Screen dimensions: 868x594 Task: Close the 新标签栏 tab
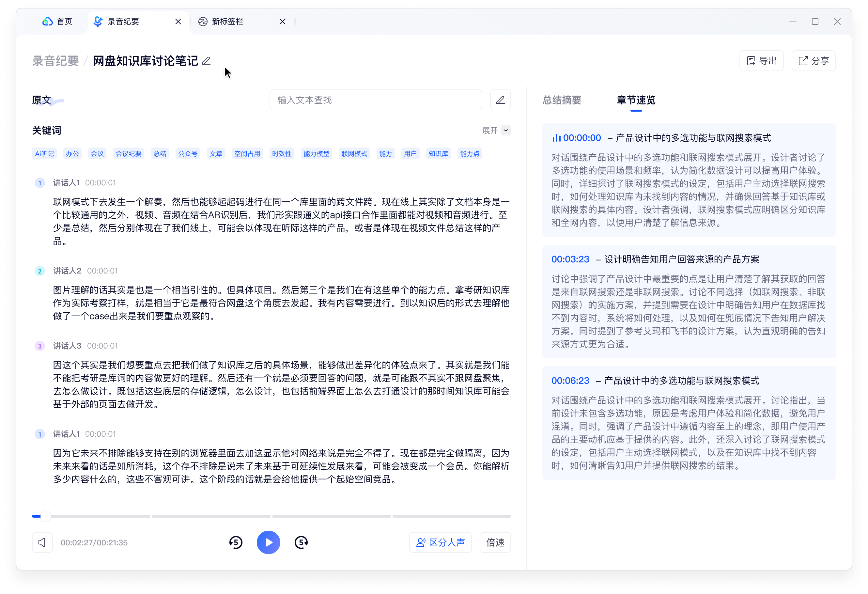point(282,22)
